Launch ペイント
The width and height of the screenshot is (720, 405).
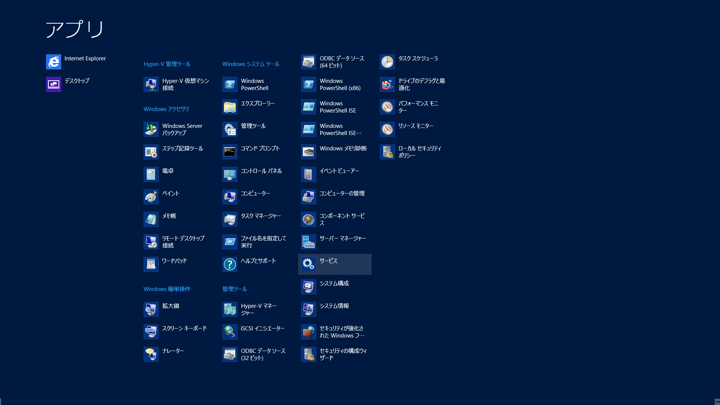click(177, 197)
